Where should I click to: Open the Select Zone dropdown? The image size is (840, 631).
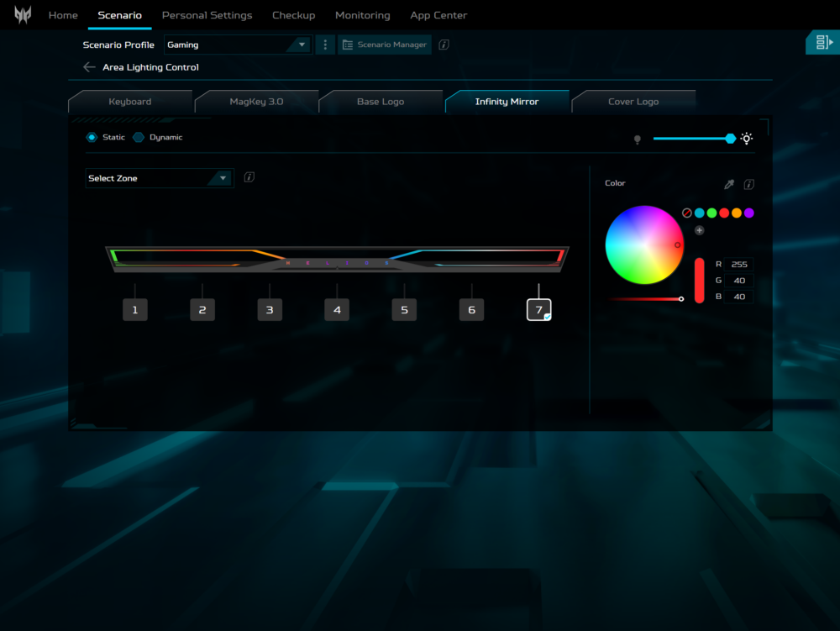click(x=160, y=178)
